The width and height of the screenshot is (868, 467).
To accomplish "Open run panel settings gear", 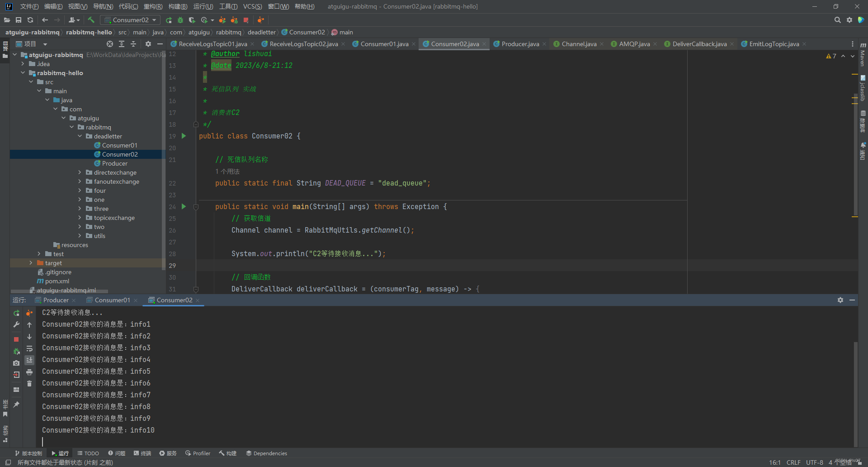I will tap(840, 300).
